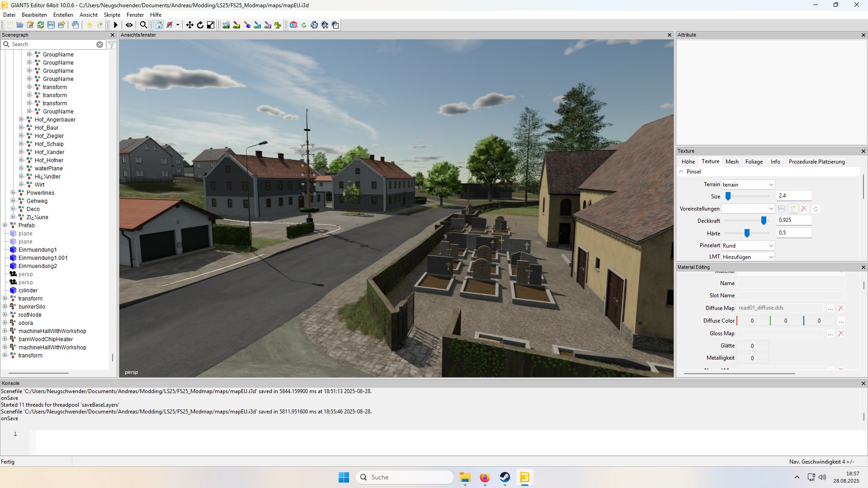Open Firefox from the taskbar
Viewport: 868px width, 488px height.
pyautogui.click(x=485, y=477)
